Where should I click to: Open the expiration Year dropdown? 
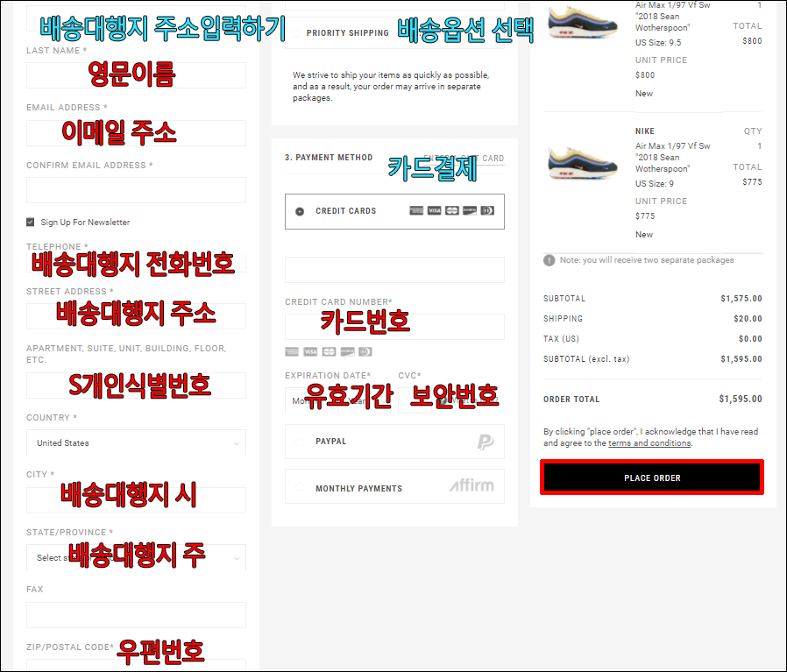tap(365, 400)
